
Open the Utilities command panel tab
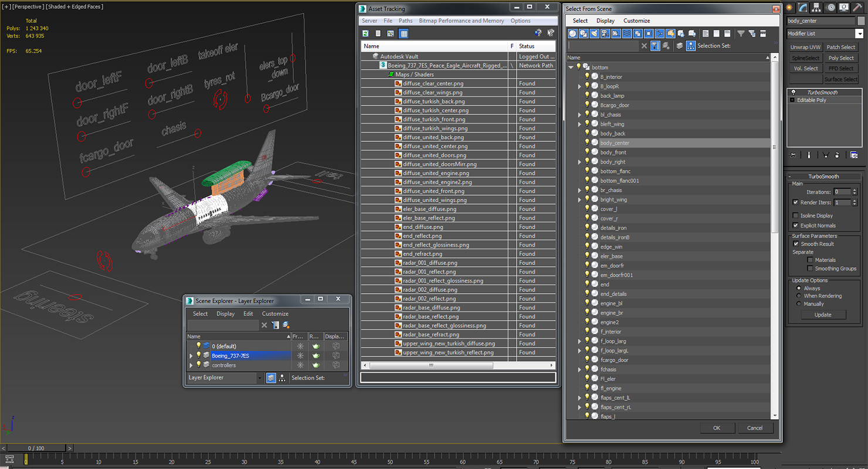pos(857,8)
